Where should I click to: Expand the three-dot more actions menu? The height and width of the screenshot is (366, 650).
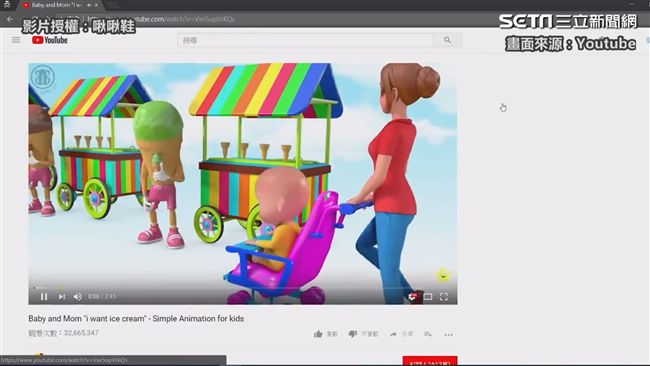pyautogui.click(x=449, y=334)
